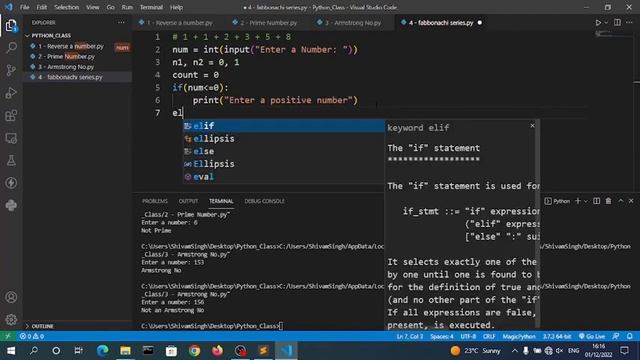The width and height of the screenshot is (640, 360).
Task: Open 4 - fabbonachi series.py in Explorer
Action: (x=70, y=77)
